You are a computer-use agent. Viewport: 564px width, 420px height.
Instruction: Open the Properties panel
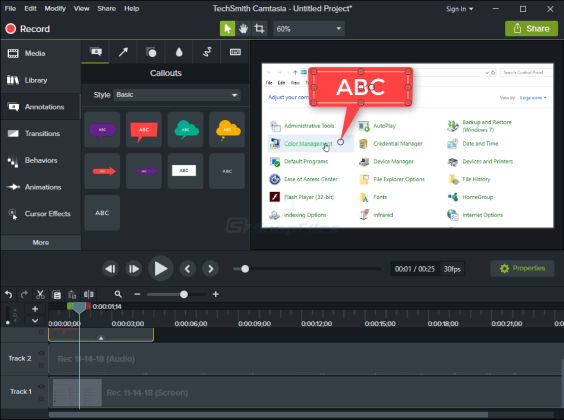(x=522, y=268)
